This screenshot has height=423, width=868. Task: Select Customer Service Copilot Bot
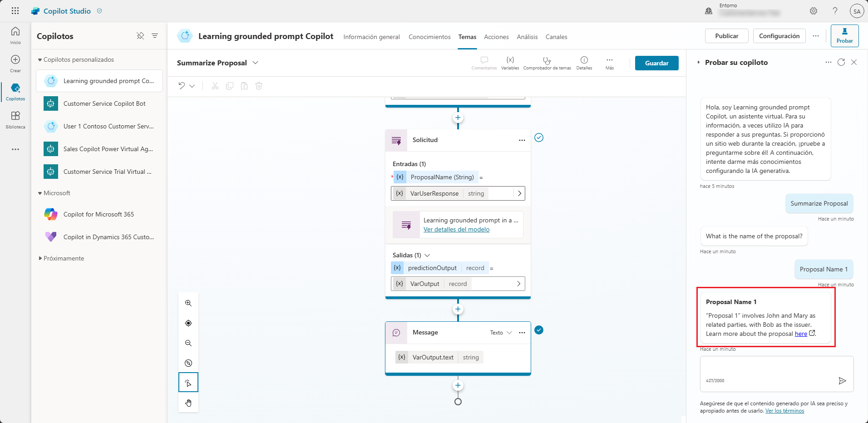(x=99, y=103)
